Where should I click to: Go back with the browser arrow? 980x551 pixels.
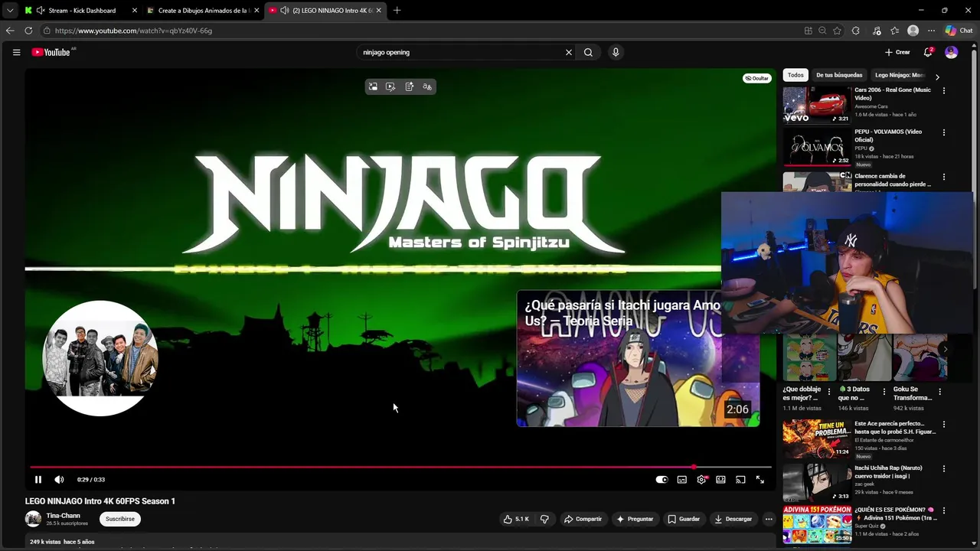[x=10, y=31]
